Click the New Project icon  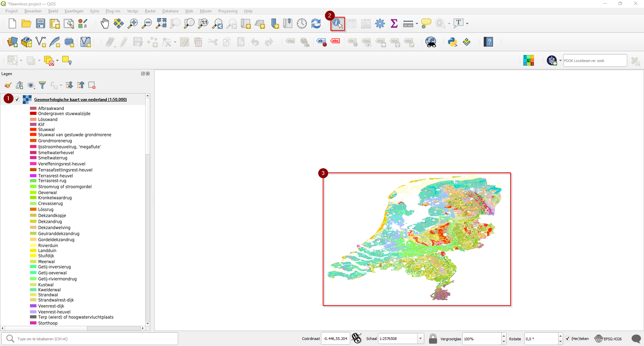[x=12, y=23]
